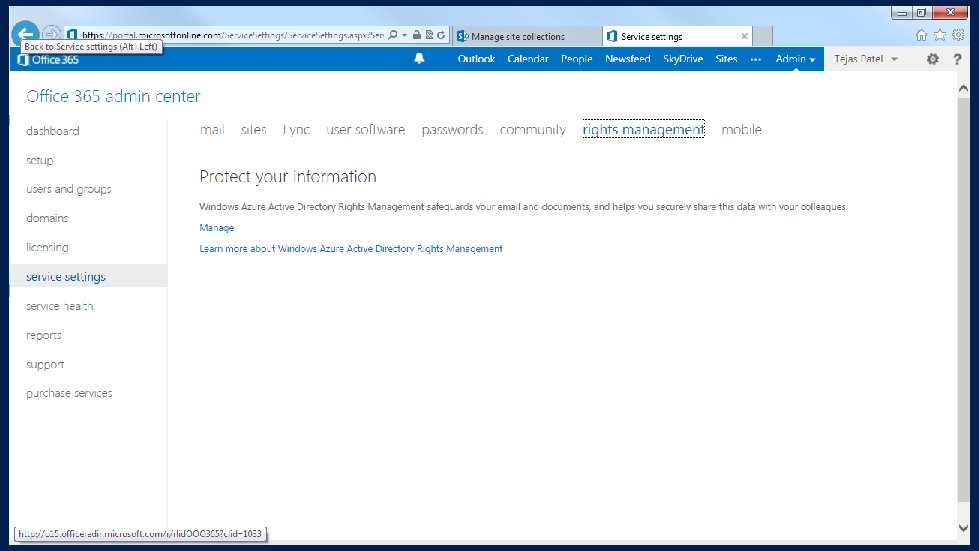Open the Tejas Patel user menu
Image resolution: width=979 pixels, height=551 pixels.
point(866,59)
